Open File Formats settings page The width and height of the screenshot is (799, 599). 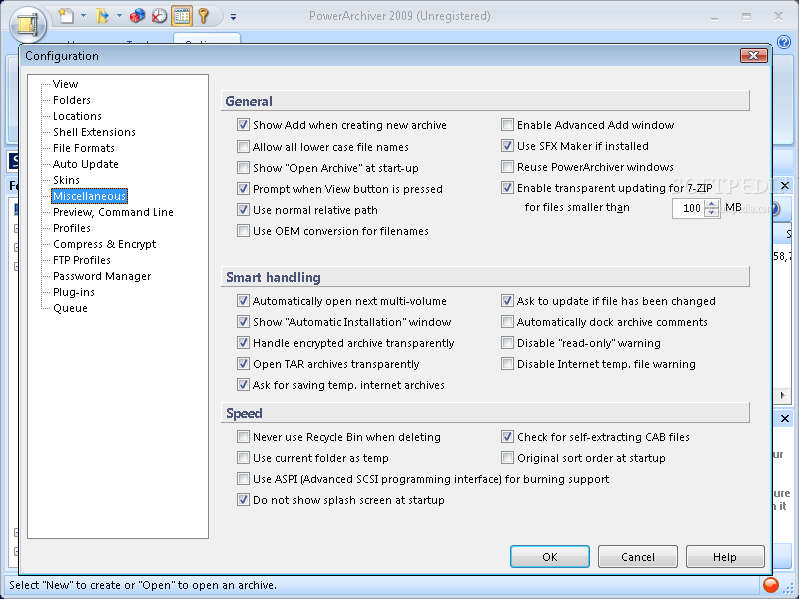pyautogui.click(x=84, y=148)
